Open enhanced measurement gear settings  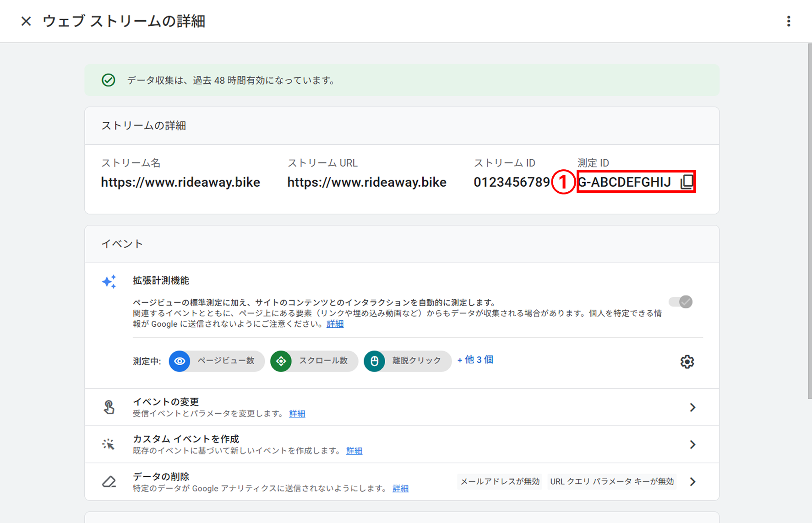pyautogui.click(x=687, y=361)
